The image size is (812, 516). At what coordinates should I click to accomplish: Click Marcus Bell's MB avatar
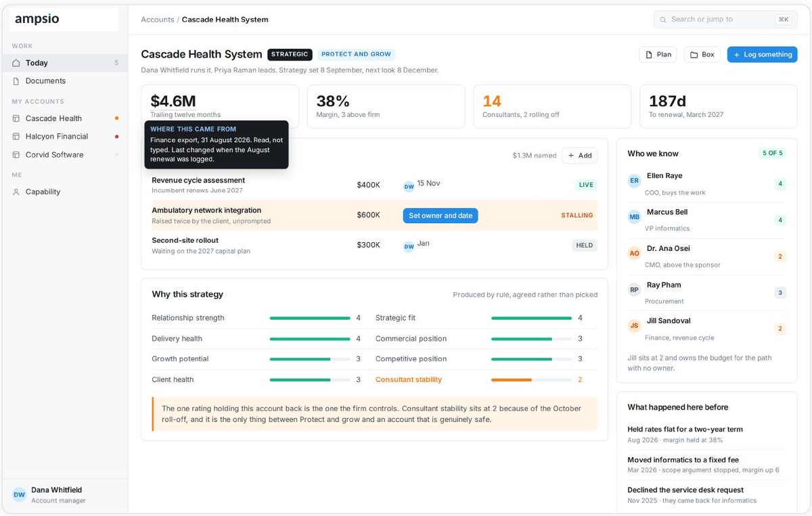634,217
